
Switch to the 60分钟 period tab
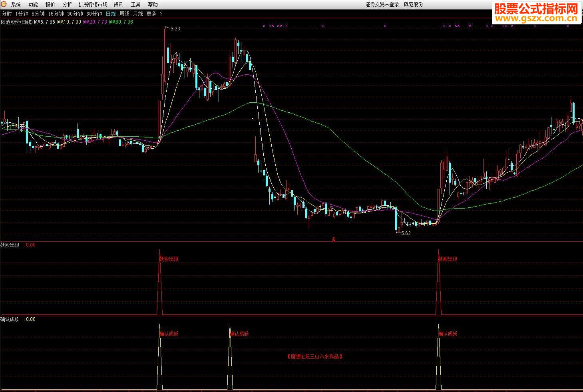point(94,14)
